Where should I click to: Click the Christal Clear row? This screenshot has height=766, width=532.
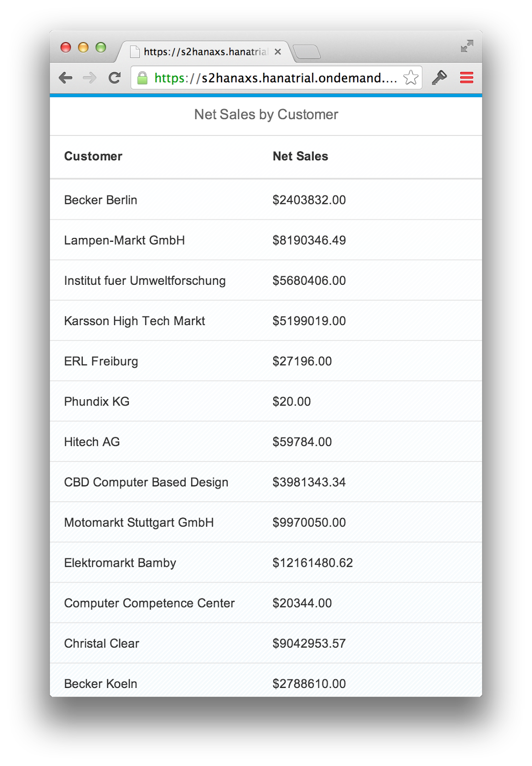(x=266, y=643)
